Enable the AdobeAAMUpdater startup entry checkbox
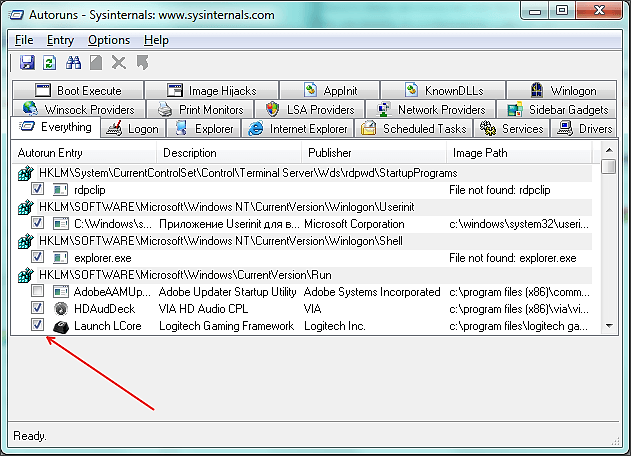 [x=37, y=292]
